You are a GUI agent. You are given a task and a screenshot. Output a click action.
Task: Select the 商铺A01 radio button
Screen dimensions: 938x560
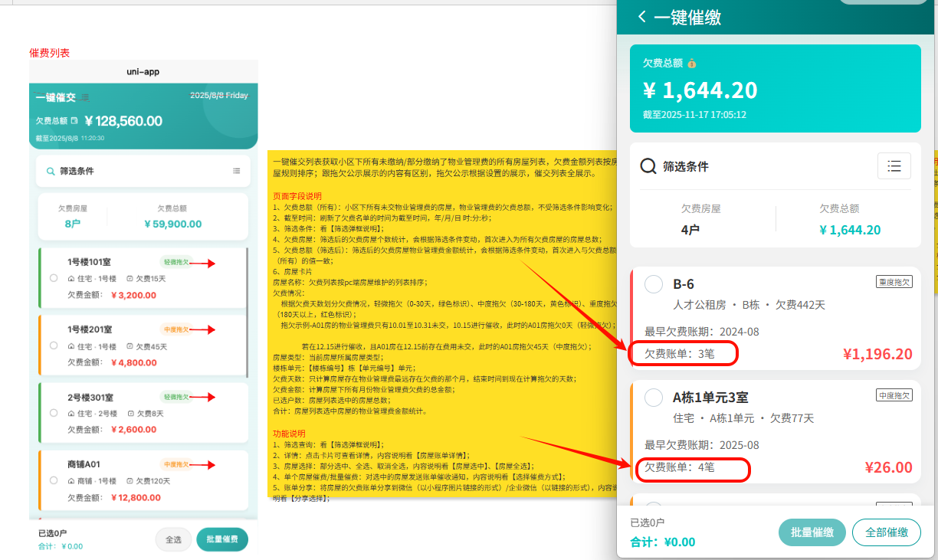click(x=53, y=480)
